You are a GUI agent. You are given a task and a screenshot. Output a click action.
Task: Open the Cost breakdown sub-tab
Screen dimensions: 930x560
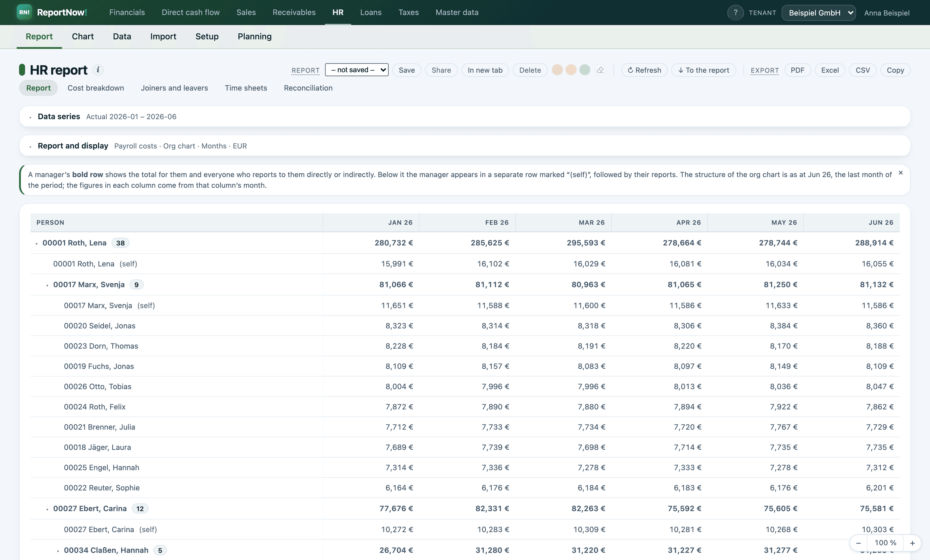coord(95,88)
